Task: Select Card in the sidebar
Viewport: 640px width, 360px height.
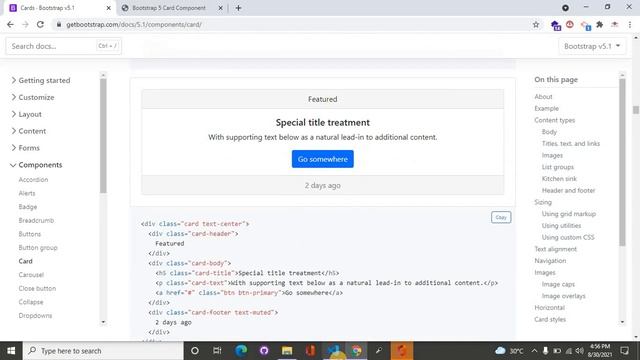Action: [x=25, y=261]
